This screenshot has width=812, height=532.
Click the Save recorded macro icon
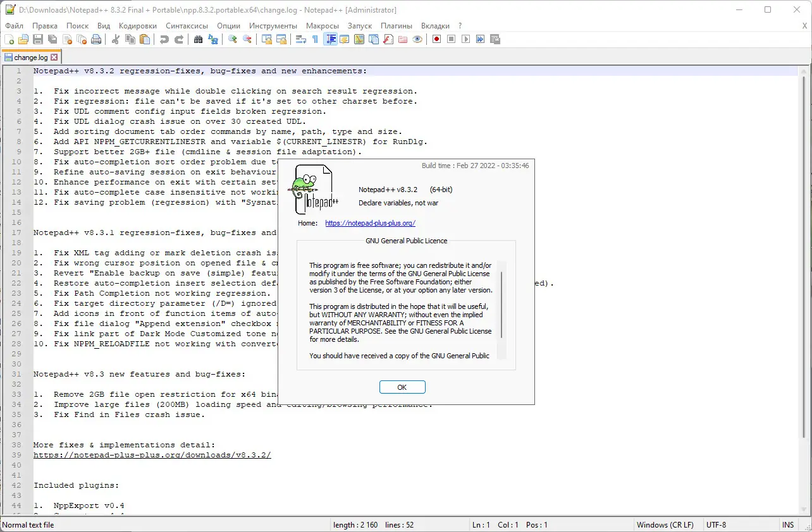click(495, 39)
